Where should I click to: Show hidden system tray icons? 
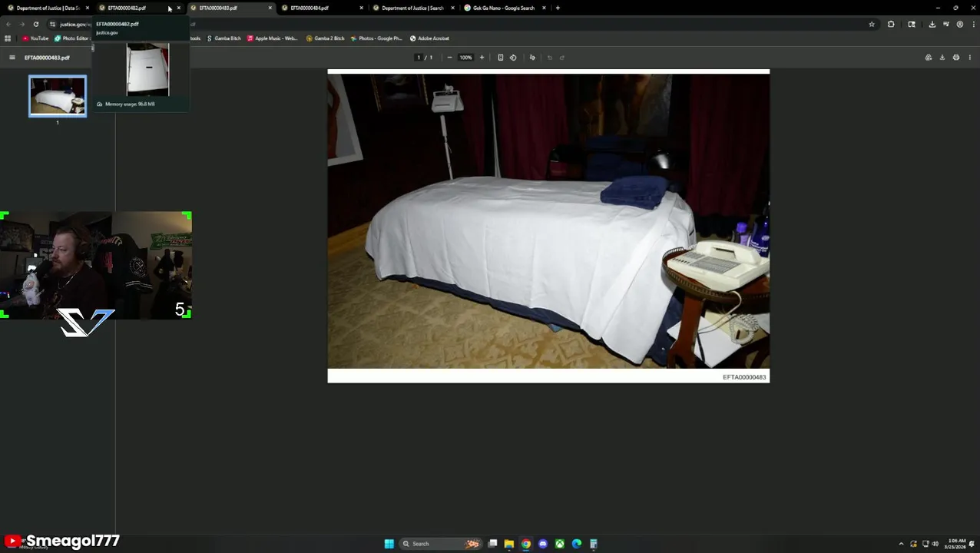901,544
